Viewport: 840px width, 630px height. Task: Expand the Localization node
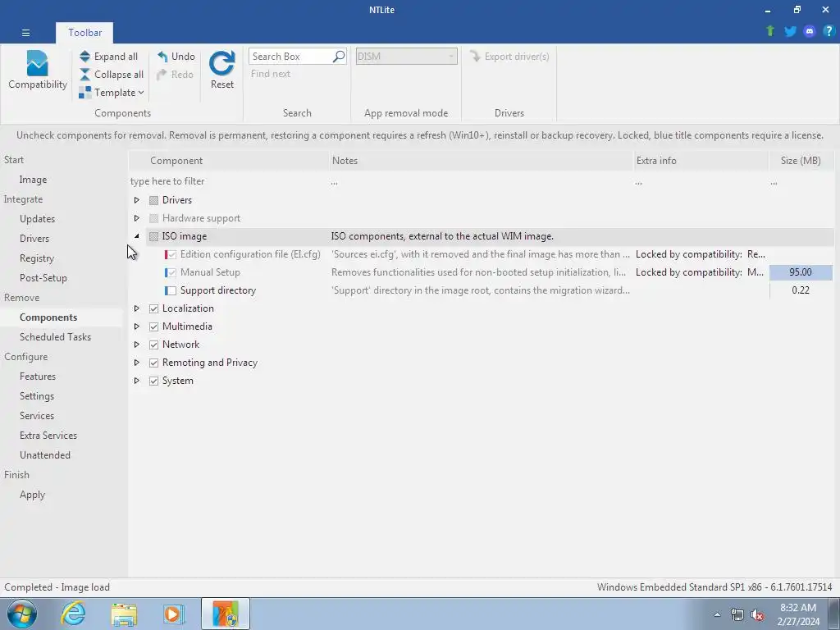(137, 308)
